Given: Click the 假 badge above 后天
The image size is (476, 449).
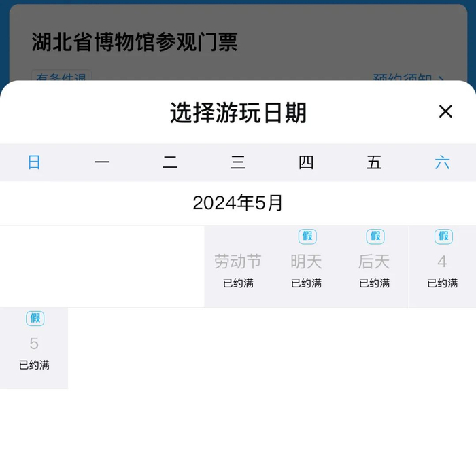Looking at the screenshot, I should coord(375,236).
